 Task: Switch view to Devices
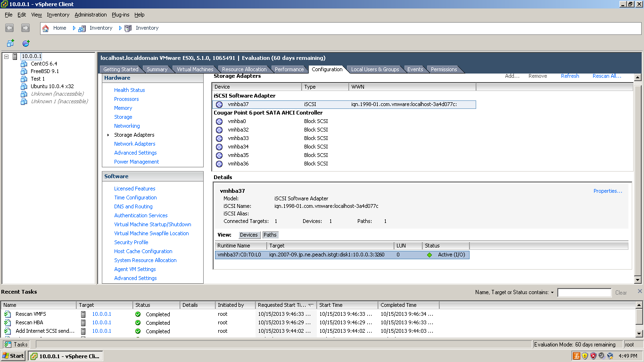pyautogui.click(x=249, y=235)
